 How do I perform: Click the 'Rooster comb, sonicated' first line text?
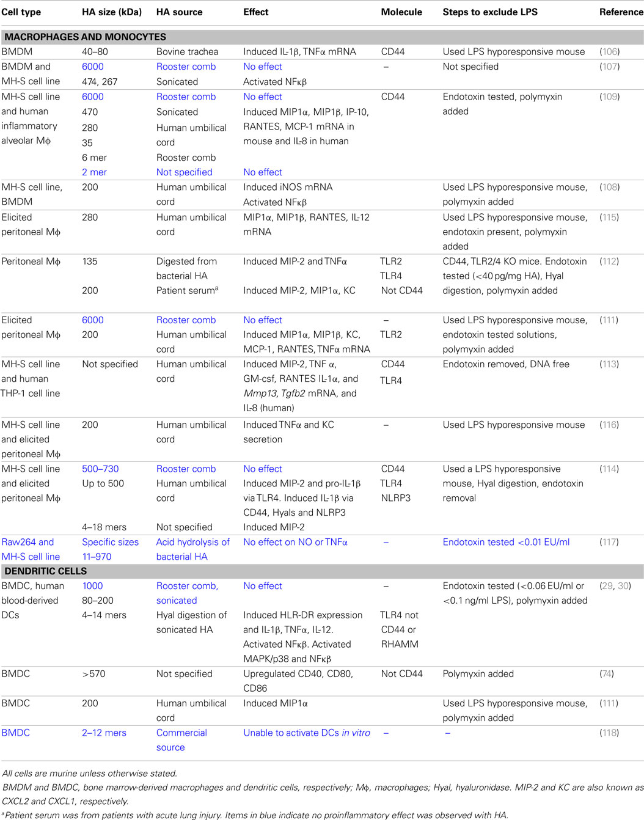point(187,585)
